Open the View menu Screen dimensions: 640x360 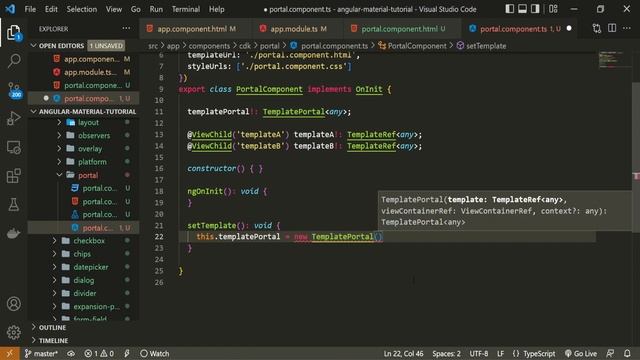(113, 9)
